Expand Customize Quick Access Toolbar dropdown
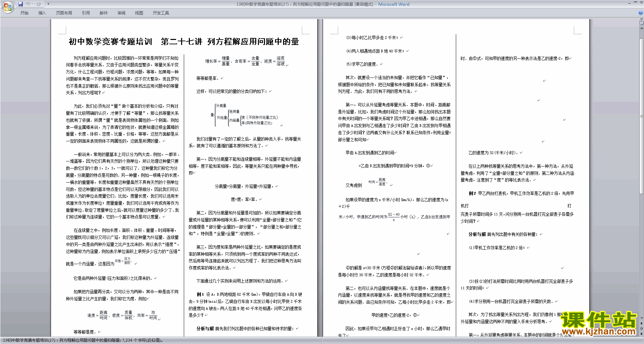644x344 pixels. pos(48,4)
